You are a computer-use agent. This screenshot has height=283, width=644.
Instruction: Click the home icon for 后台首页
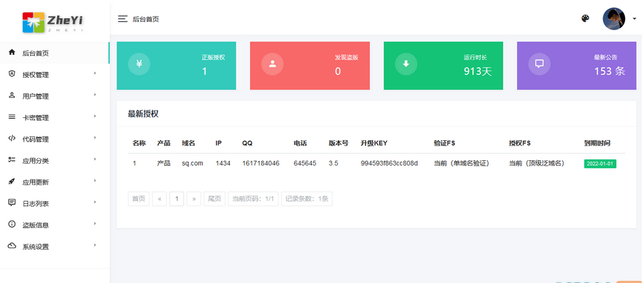(12, 52)
